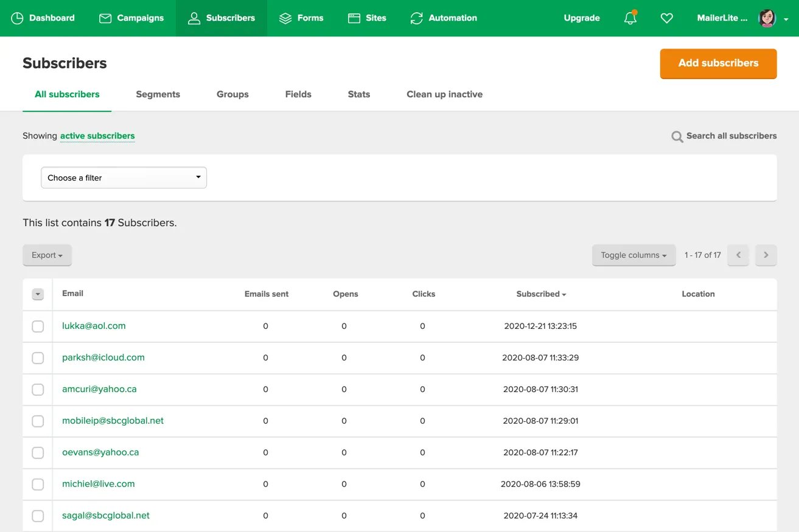Open subscriber mobileip@sbcglobal.net
This screenshot has width=799, height=532.
(x=113, y=421)
